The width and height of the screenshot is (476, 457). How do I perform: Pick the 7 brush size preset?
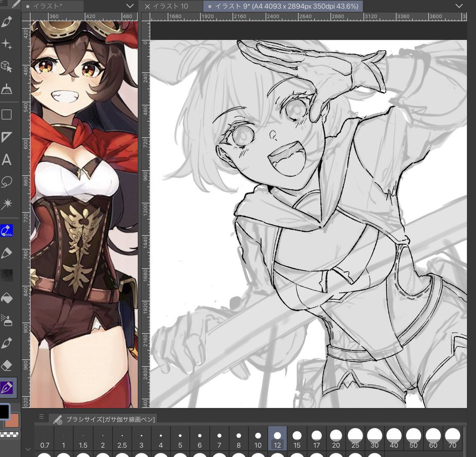pos(219,439)
